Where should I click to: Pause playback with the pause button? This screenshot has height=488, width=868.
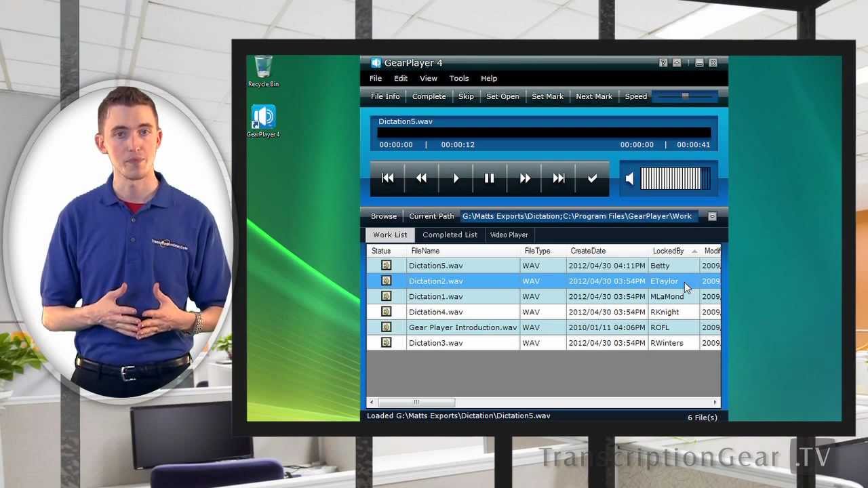[490, 178]
